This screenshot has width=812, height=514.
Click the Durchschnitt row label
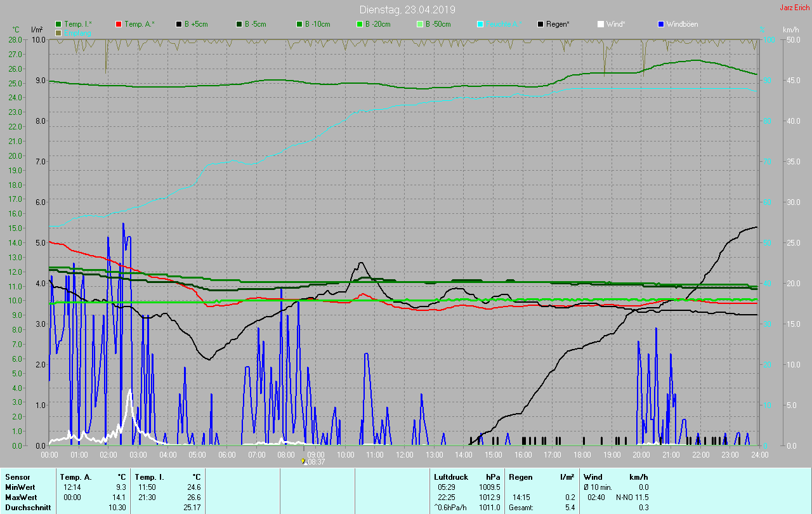[27, 507]
